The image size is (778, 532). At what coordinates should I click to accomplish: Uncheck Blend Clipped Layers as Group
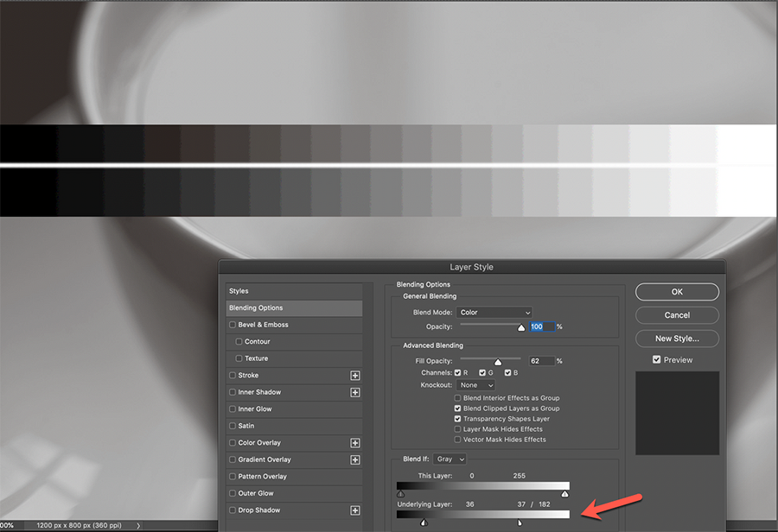(x=457, y=408)
